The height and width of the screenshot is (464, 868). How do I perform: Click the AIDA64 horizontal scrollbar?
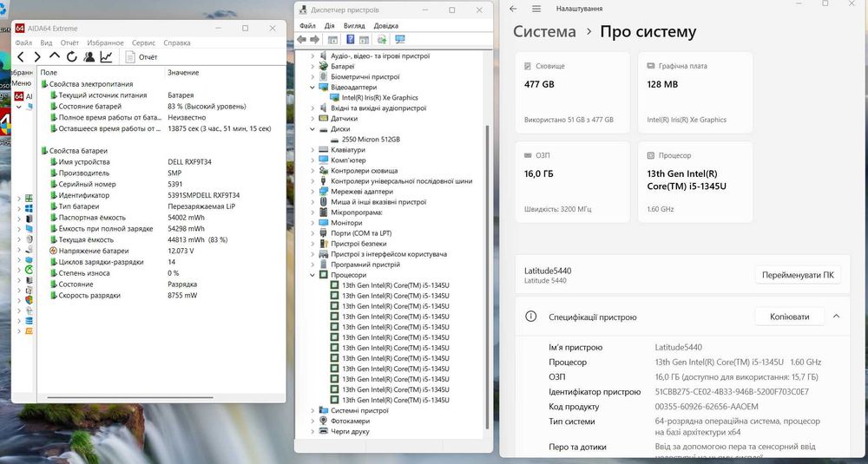[130, 397]
